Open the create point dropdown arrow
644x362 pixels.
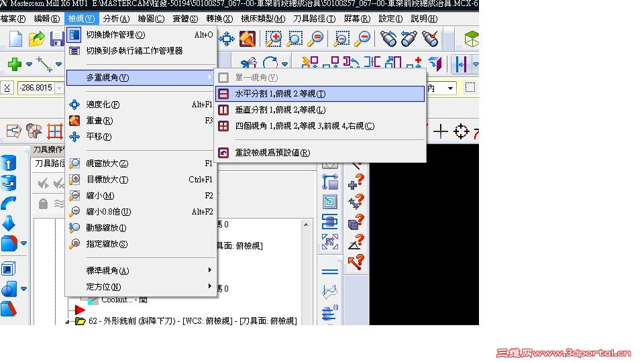[x=29, y=64]
